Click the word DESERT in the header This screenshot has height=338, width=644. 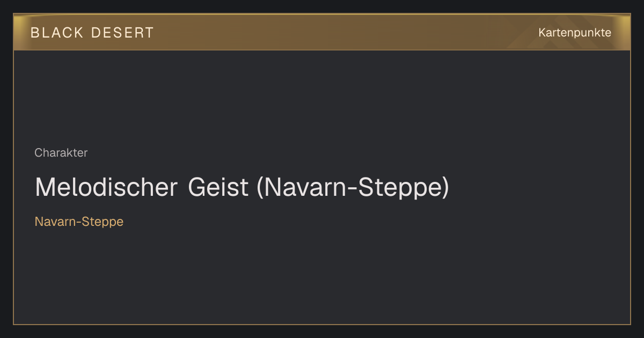(122, 33)
